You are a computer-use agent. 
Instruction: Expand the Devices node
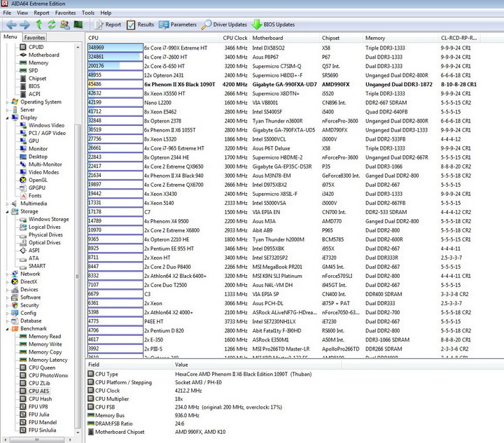pos(8,290)
